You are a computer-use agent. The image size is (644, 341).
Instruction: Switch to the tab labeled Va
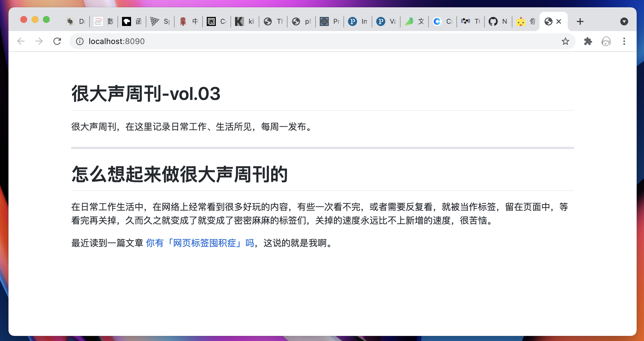click(386, 21)
